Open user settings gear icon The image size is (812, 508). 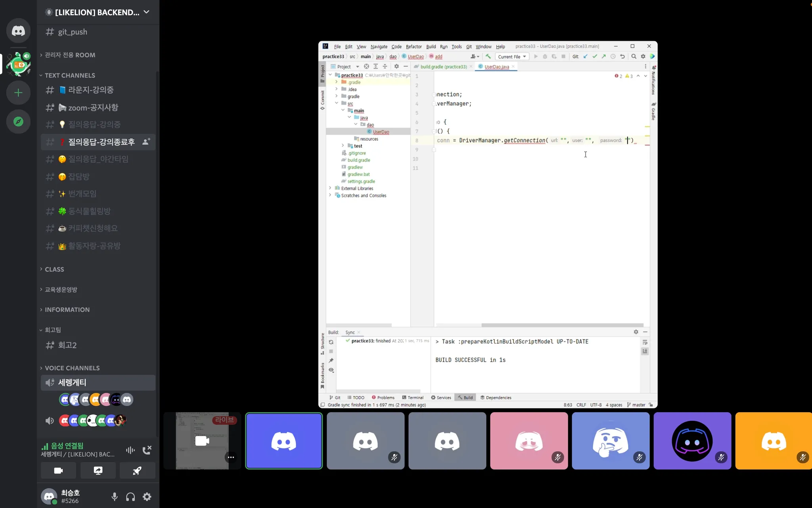point(147,497)
